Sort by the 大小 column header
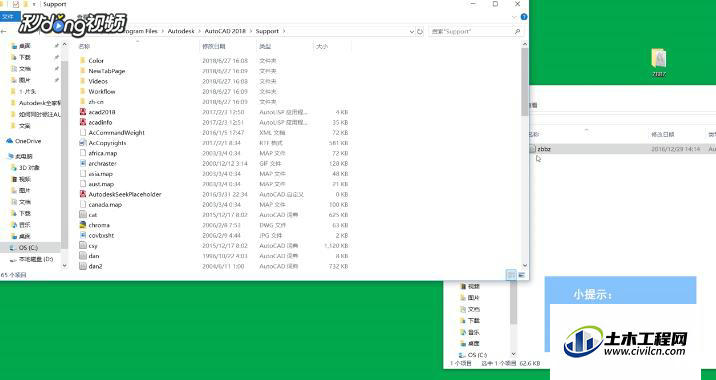Screen dimensions: 716x380 tap(322, 46)
